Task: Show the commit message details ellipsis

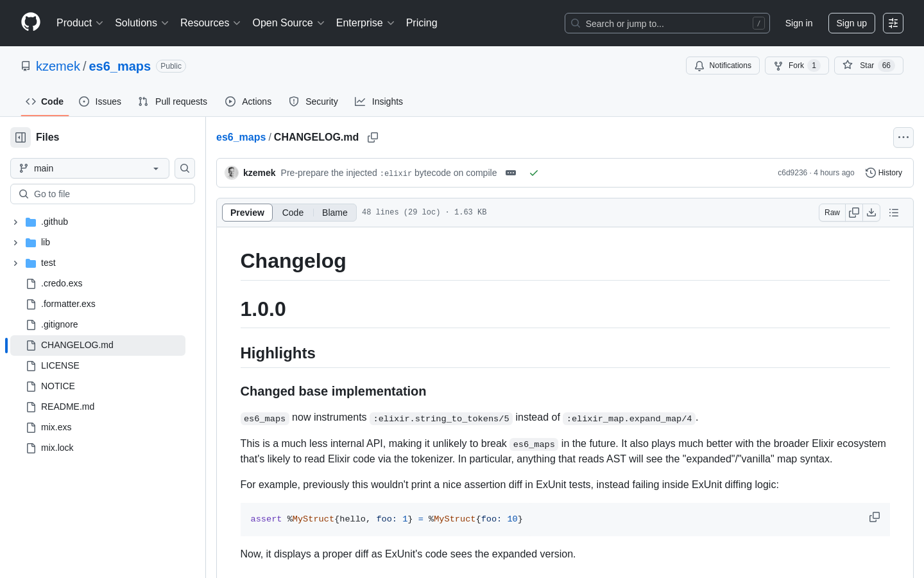Action: tap(511, 173)
